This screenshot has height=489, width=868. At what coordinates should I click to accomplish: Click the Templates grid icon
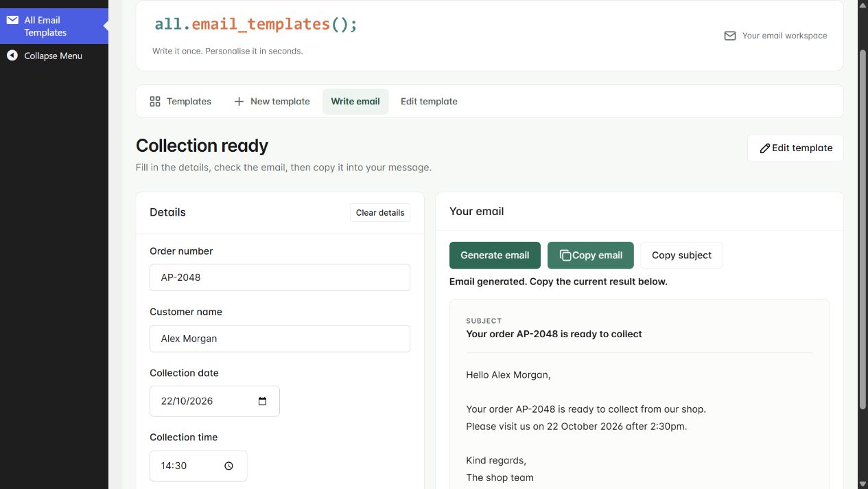click(x=155, y=102)
